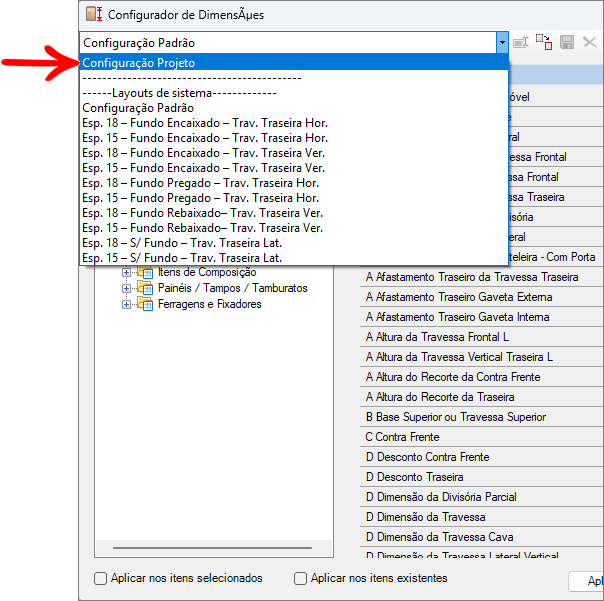Screen dimensions: 604x601
Task: Check Aplicar nos itens existentes
Action: (300, 578)
